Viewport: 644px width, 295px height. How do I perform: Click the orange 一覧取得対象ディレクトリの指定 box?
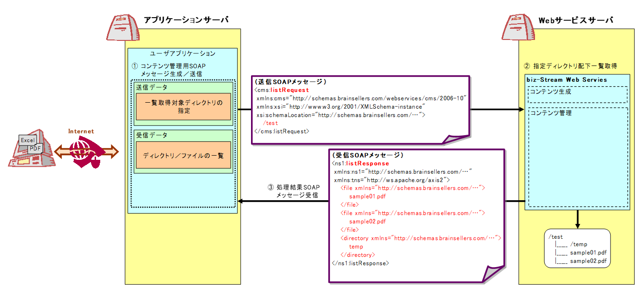(183, 106)
